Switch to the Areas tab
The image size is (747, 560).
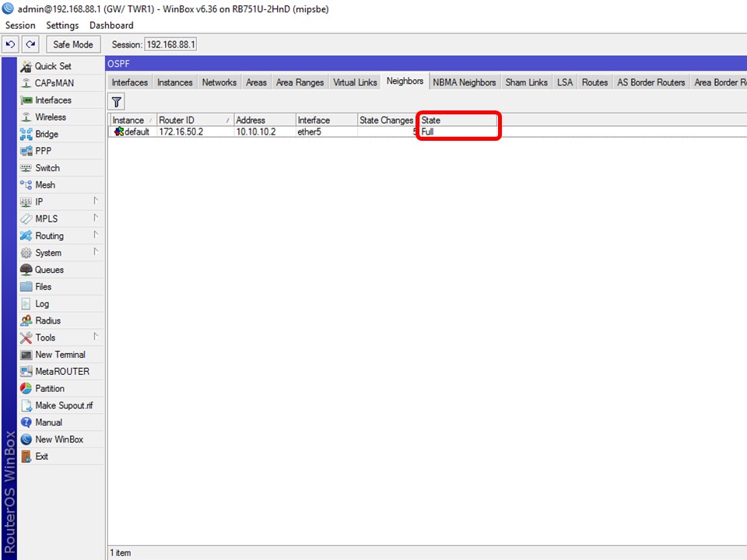pos(256,82)
